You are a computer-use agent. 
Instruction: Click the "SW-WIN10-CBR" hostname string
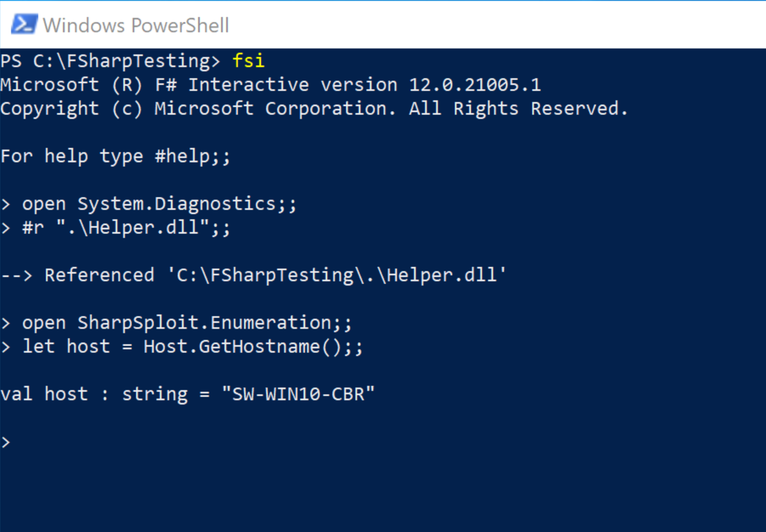coord(298,394)
